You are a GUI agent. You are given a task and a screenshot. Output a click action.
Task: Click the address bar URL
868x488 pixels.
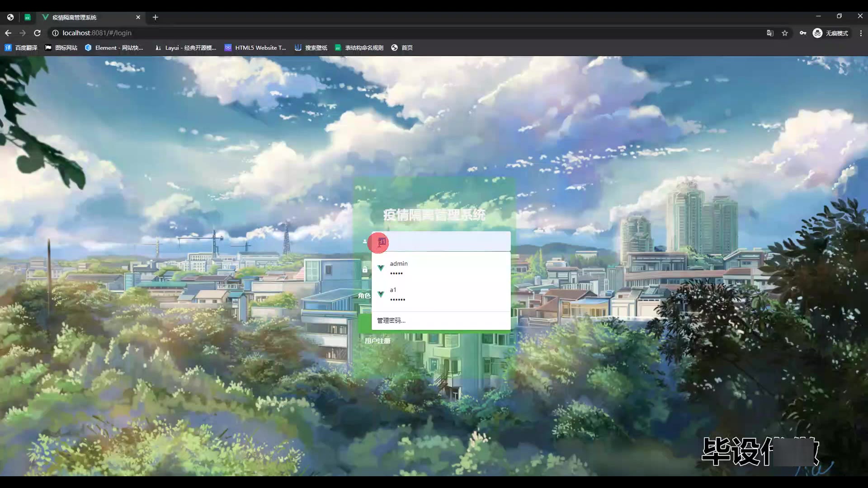coord(97,33)
